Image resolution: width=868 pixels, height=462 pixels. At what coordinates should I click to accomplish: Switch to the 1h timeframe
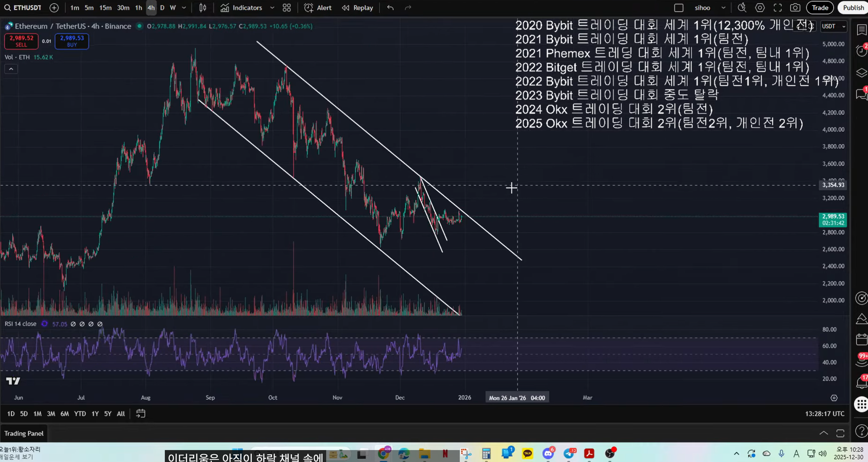click(x=139, y=8)
